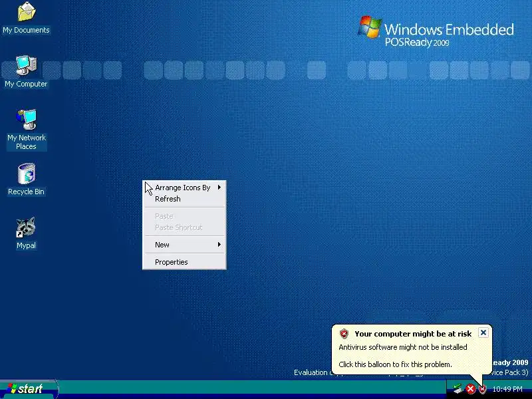Click the 10:49 PM taskbar clock
532x399 pixels.
point(507,389)
